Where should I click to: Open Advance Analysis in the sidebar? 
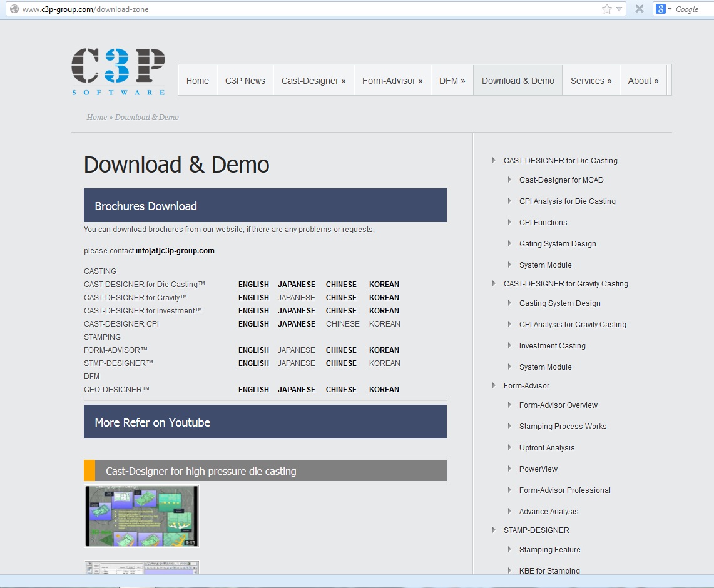[549, 512]
